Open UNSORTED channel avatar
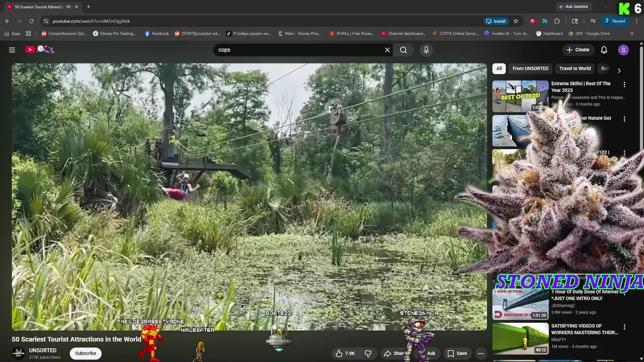Image resolution: width=644 pixels, height=362 pixels. coord(19,353)
